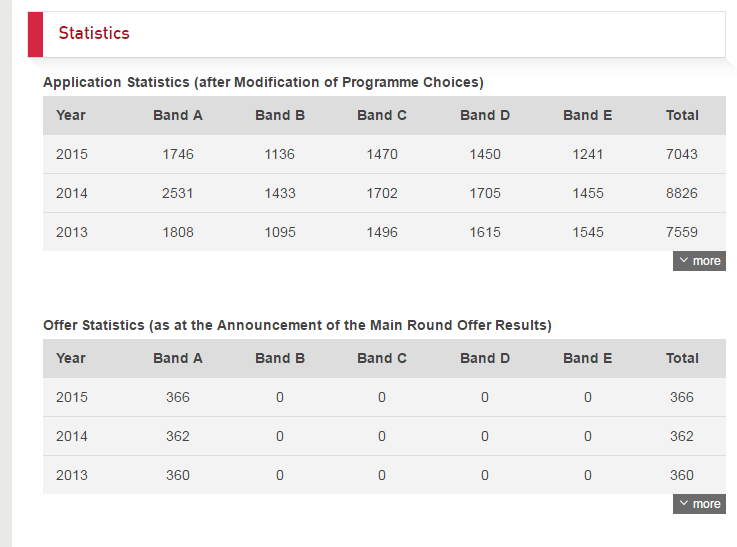Click the 2013 Band D value 1615

(485, 232)
